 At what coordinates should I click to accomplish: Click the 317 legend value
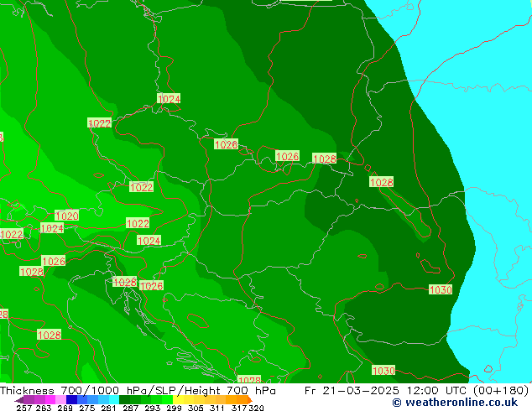[239, 408]
